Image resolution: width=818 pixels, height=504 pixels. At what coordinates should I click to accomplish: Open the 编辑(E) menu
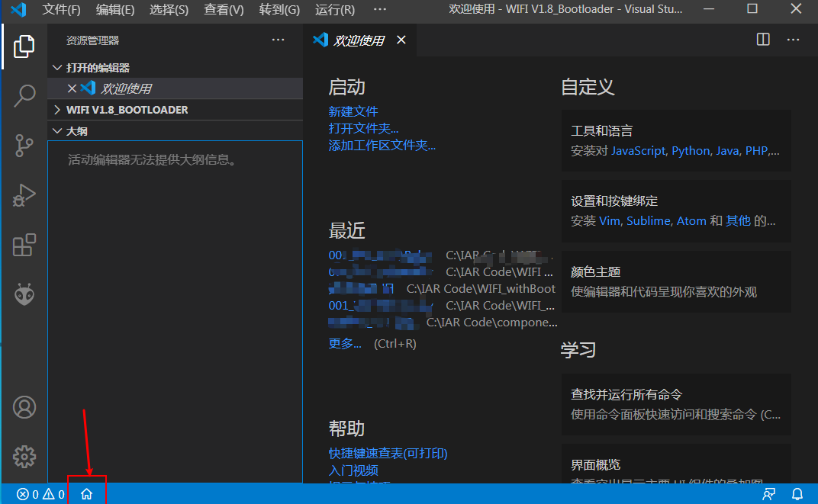click(x=114, y=9)
